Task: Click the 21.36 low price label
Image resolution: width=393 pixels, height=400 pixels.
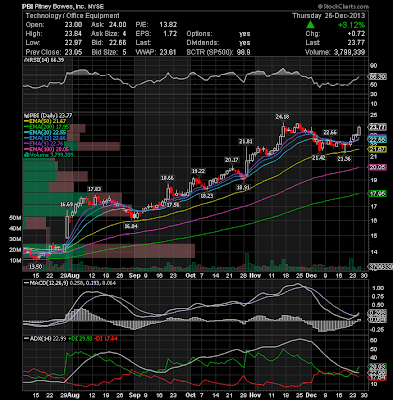Action: pos(344,159)
